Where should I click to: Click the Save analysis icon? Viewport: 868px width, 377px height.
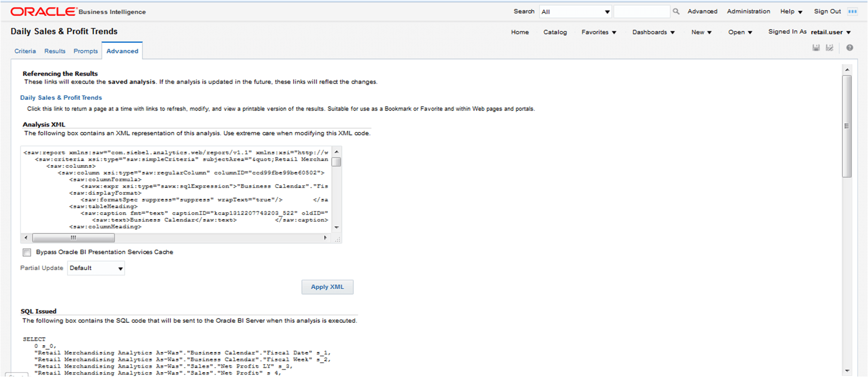[816, 48]
